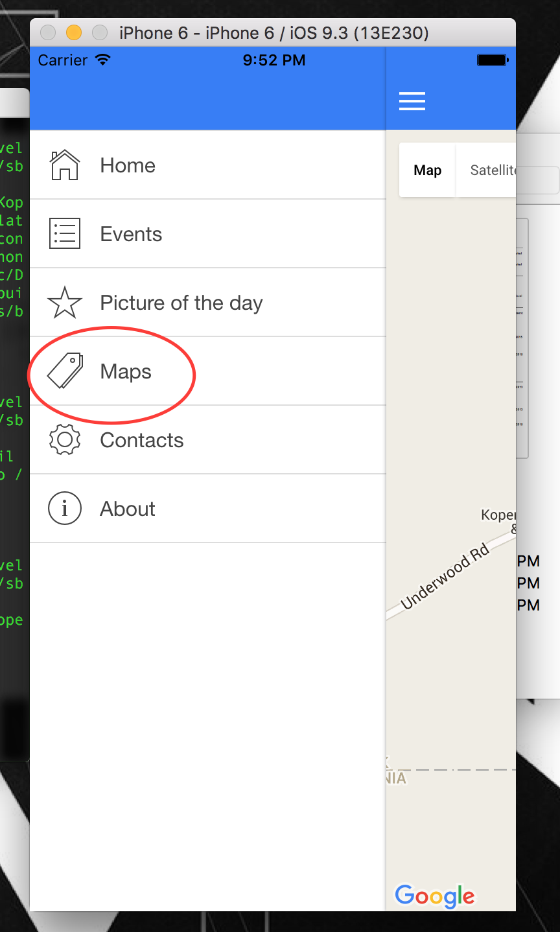Click the simulator window title bar
The width and height of the screenshot is (560, 932).
pos(274,32)
